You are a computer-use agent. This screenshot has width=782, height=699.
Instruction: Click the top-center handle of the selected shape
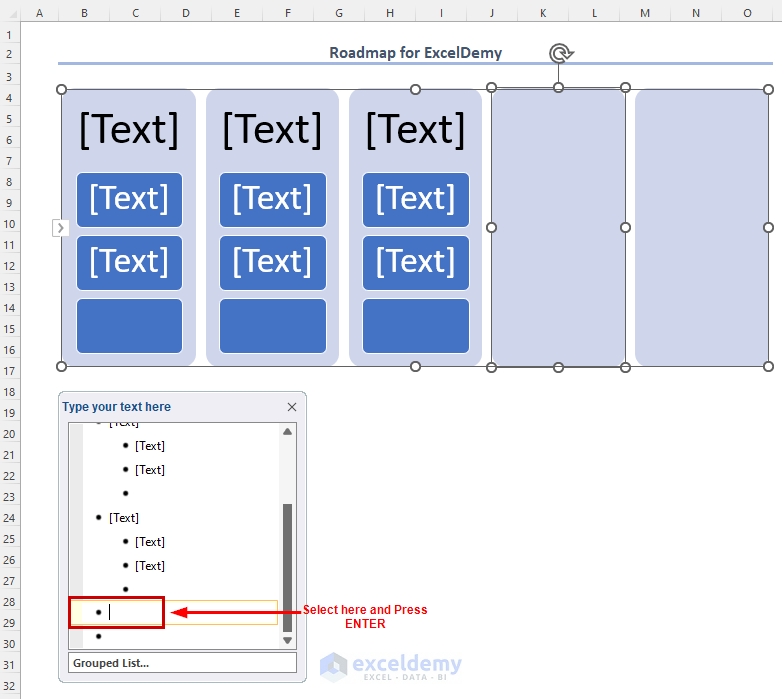[559, 88]
